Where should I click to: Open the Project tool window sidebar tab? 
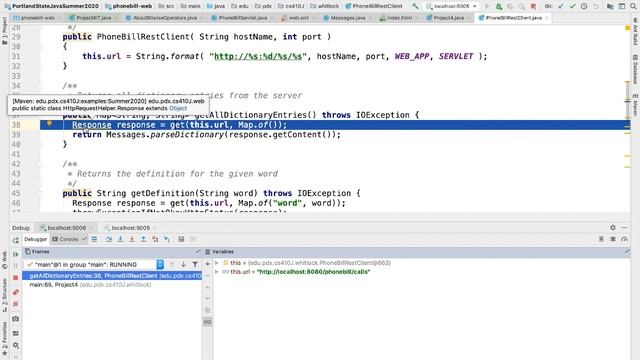coord(4,31)
